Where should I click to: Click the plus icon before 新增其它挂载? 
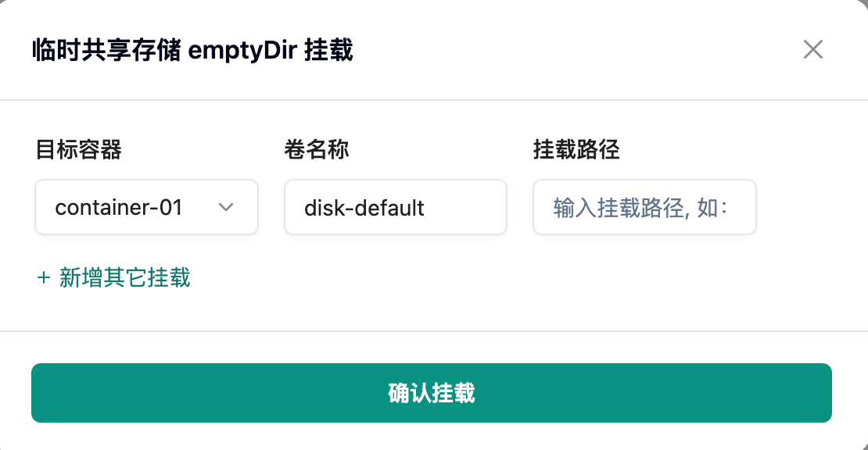pos(44,277)
